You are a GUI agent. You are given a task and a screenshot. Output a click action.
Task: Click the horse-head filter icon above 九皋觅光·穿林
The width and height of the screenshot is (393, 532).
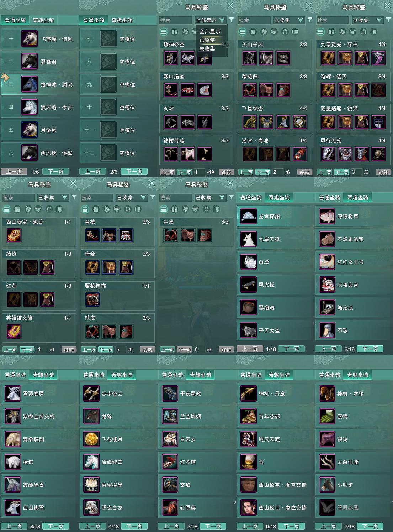(x=342, y=32)
